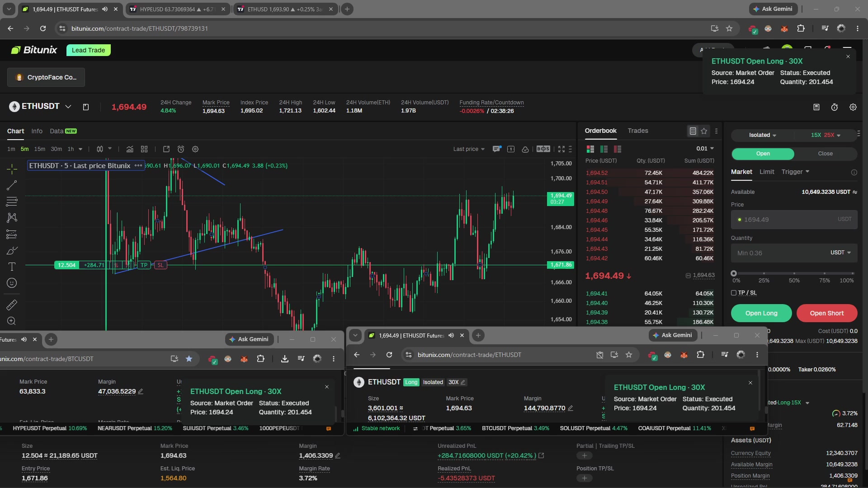Open the Isolated margin mode dropdown
868x488 pixels.
(762, 135)
